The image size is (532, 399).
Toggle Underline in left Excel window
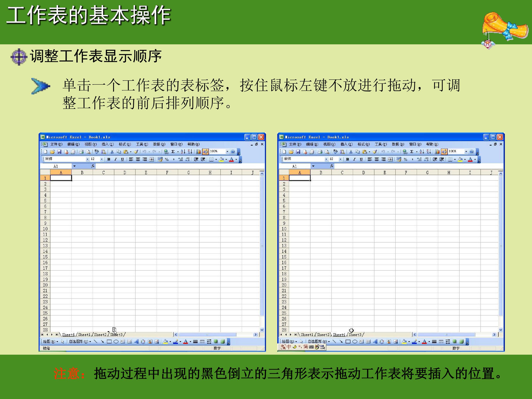click(122, 159)
